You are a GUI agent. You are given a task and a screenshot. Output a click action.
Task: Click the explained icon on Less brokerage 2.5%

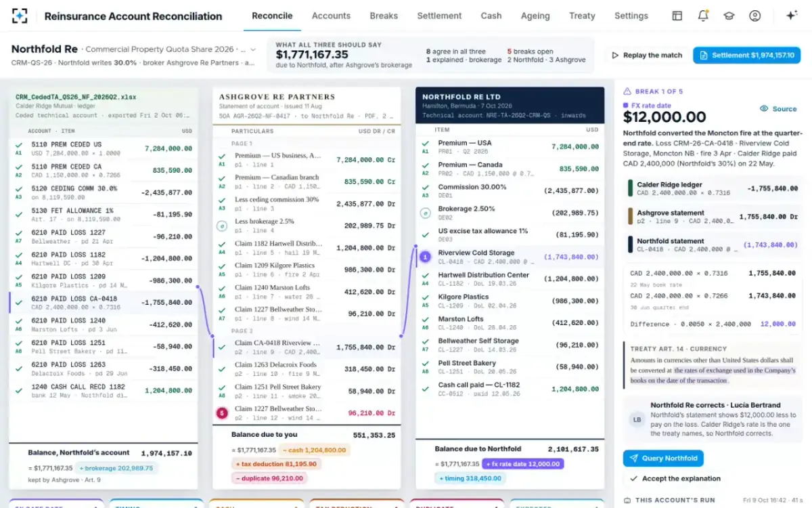[x=221, y=226]
